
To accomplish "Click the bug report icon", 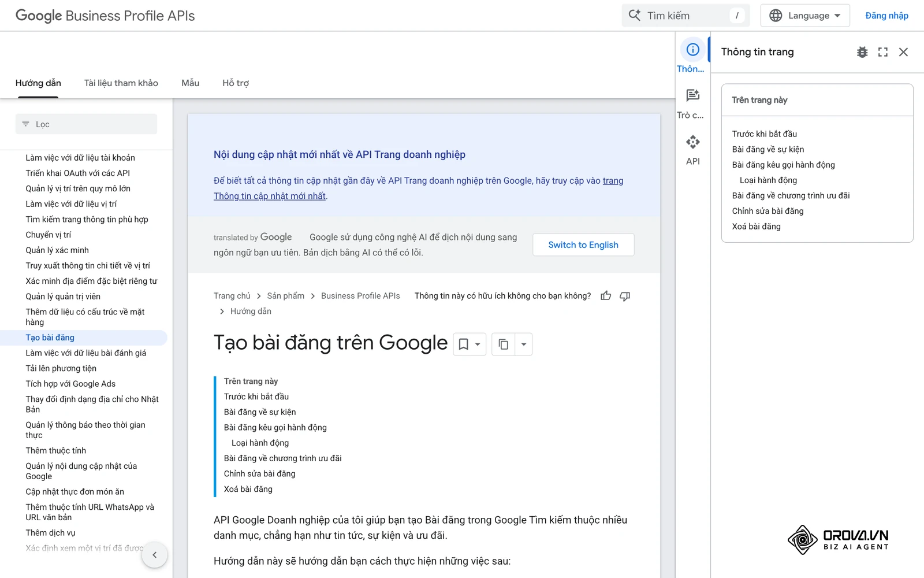I will tap(862, 52).
